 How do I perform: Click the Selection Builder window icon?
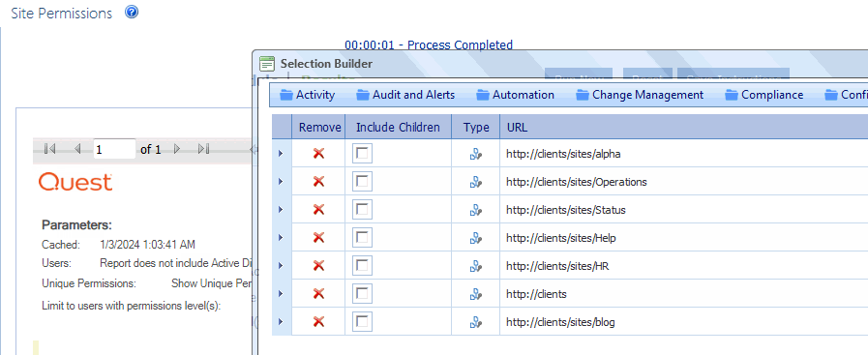[x=267, y=64]
